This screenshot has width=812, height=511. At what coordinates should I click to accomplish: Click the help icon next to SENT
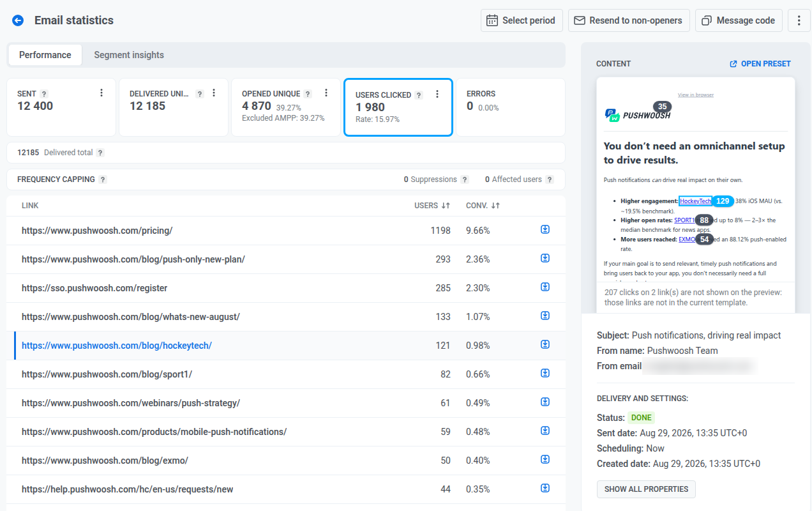click(x=44, y=94)
